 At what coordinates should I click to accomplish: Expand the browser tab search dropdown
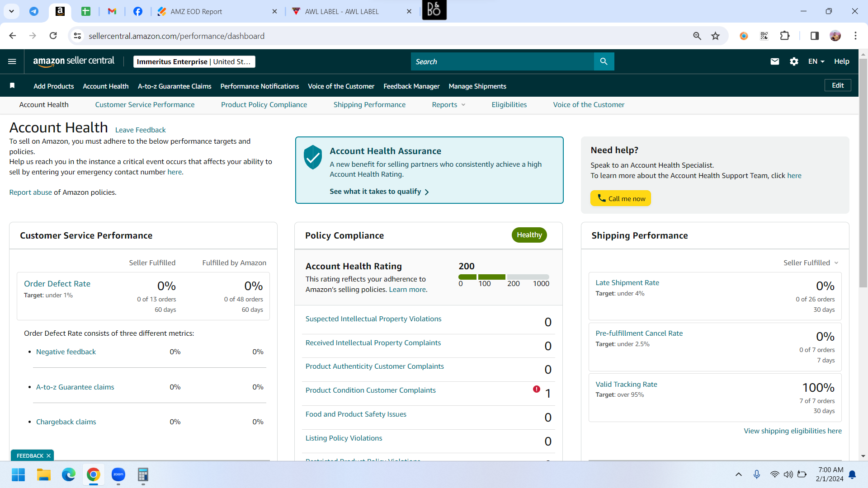point(12,11)
